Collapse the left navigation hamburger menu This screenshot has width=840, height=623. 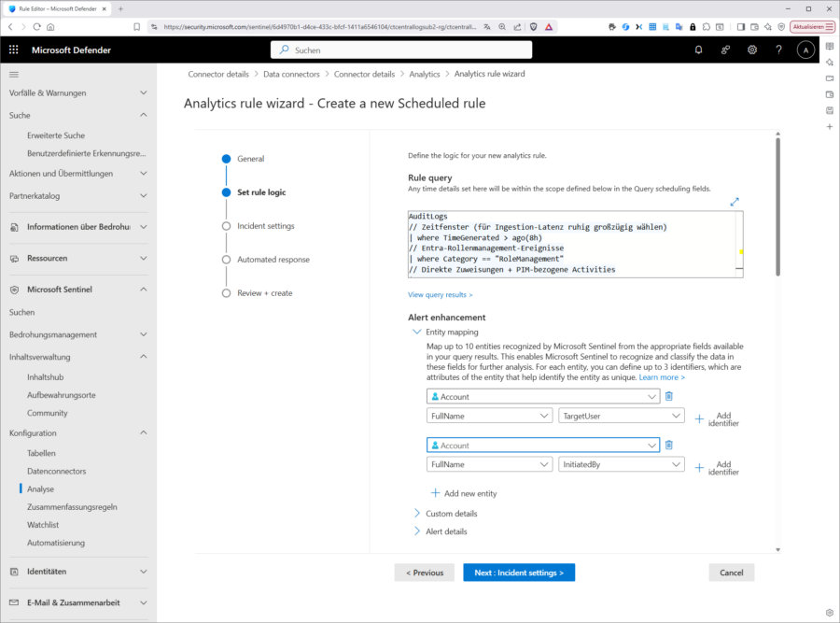13,74
